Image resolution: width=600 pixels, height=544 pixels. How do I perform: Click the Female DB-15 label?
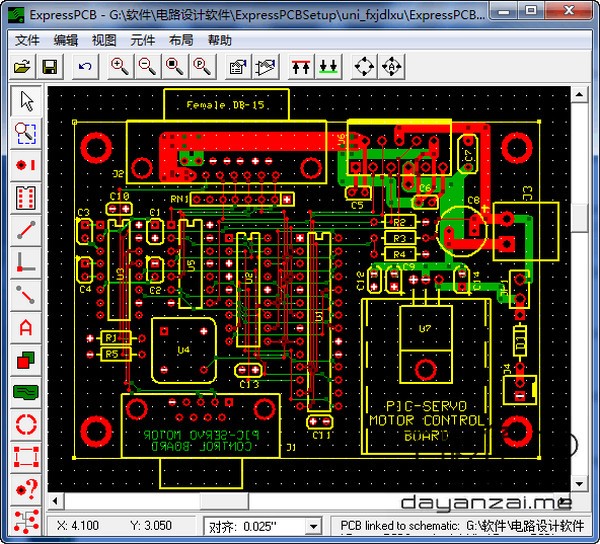[x=225, y=105]
